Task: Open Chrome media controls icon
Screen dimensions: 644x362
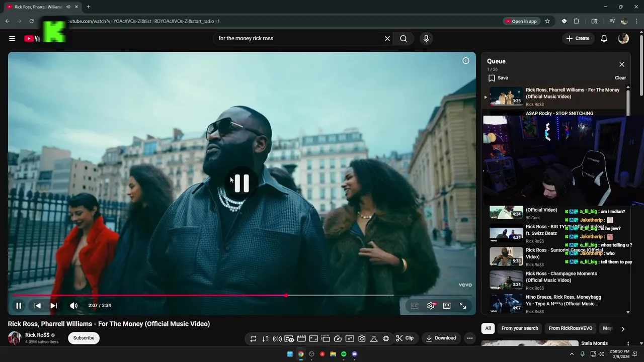Action: pos(612,21)
